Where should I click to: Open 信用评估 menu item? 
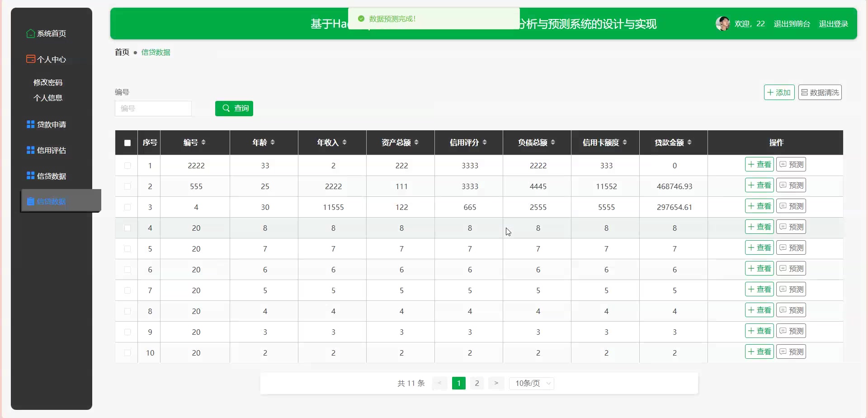tap(52, 150)
